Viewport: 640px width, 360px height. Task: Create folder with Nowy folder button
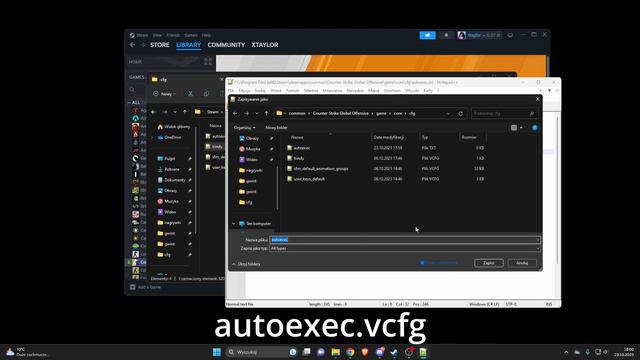click(276, 128)
